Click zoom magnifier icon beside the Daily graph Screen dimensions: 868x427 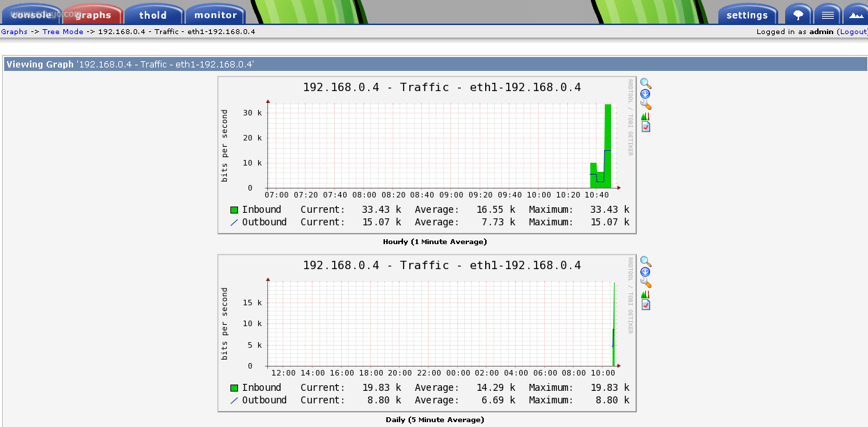[x=645, y=261]
